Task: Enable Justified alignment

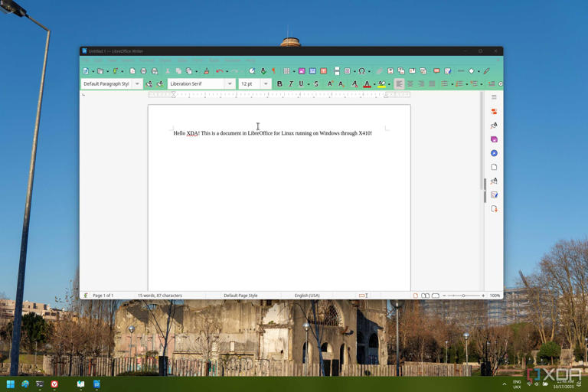Action: click(x=432, y=84)
